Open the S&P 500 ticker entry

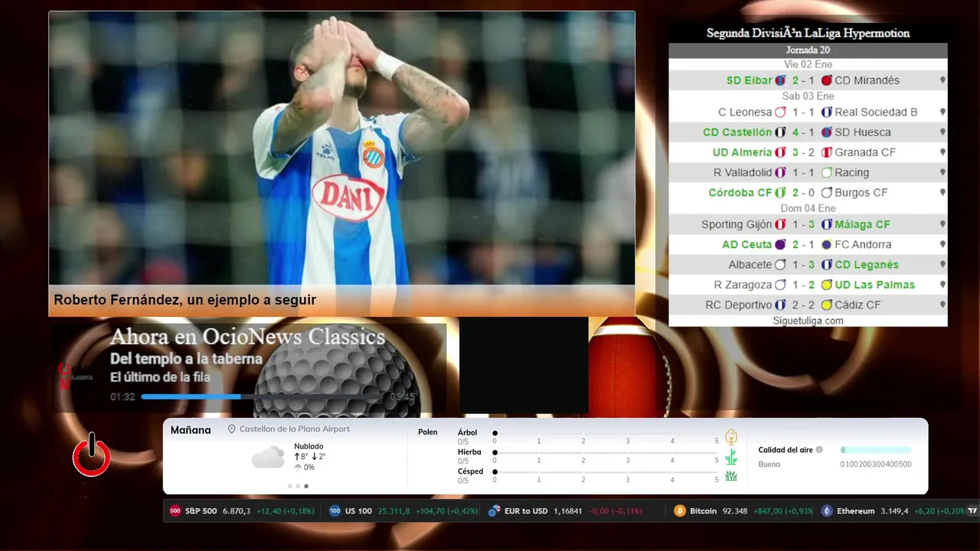click(x=242, y=511)
